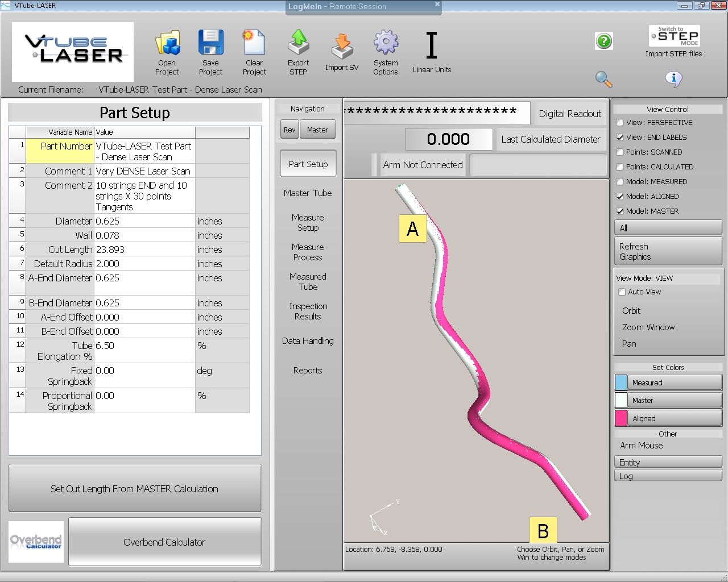Toggle Points: SCANNED checkbox

tap(620, 152)
